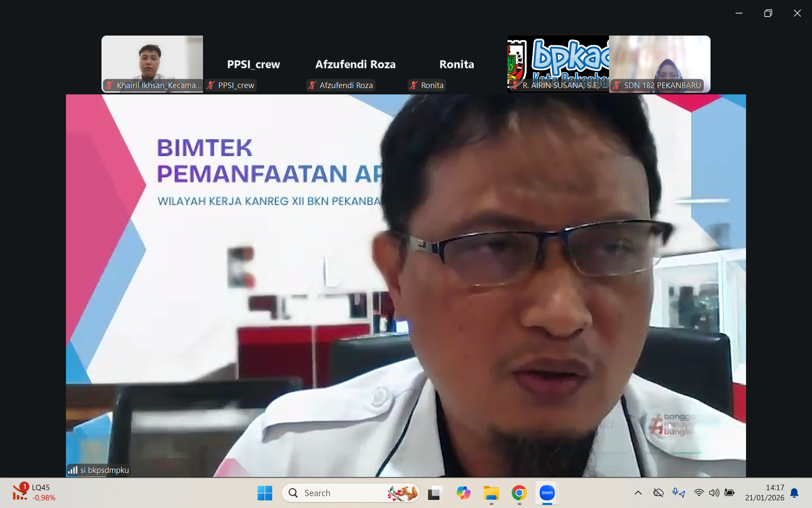Viewport: 812px width, 508px height.
Task: Open File Explorer from the taskbar
Action: click(491, 493)
